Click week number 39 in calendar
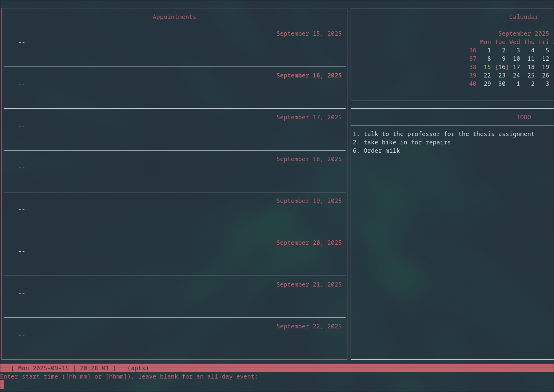 (x=473, y=75)
